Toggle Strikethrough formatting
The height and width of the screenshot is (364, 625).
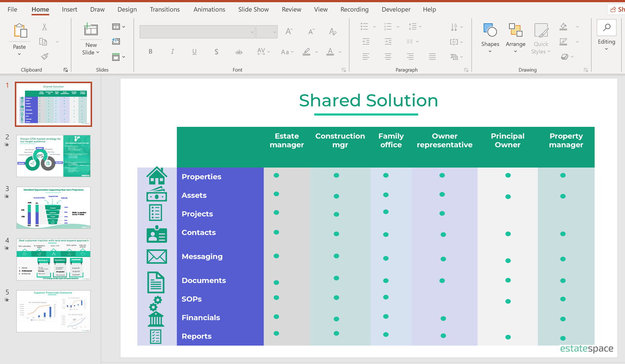pos(239,51)
